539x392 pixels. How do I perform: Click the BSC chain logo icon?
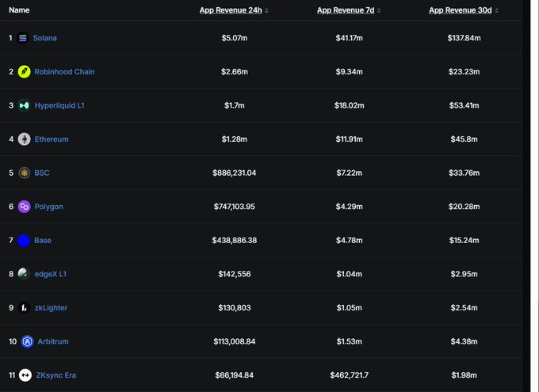click(24, 173)
